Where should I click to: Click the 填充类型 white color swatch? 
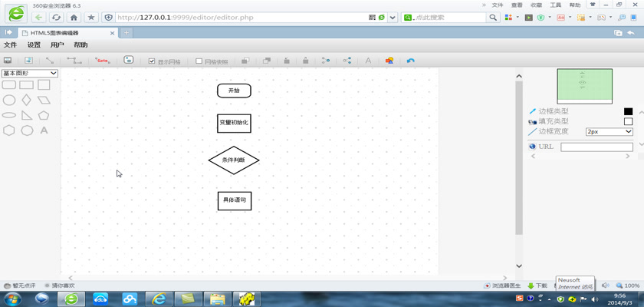pos(629,122)
